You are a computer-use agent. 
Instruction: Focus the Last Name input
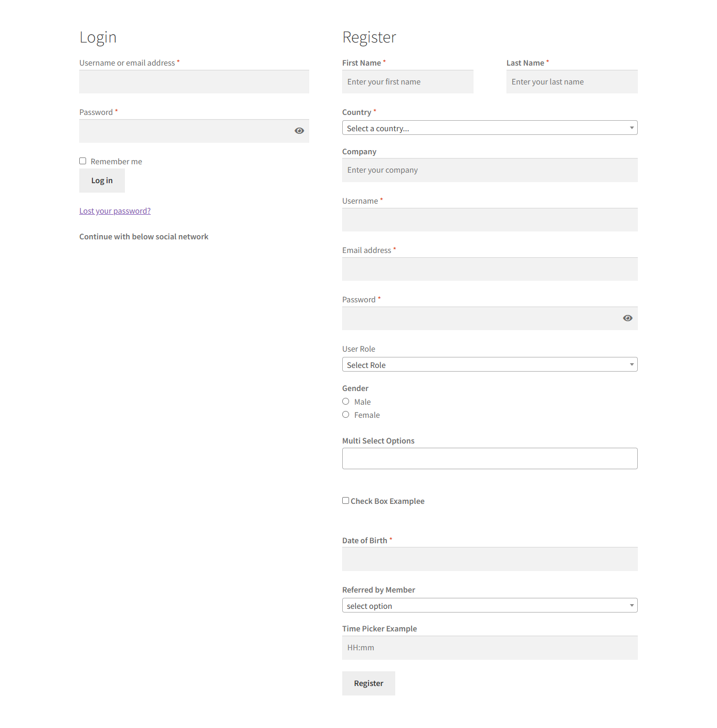pos(572,82)
